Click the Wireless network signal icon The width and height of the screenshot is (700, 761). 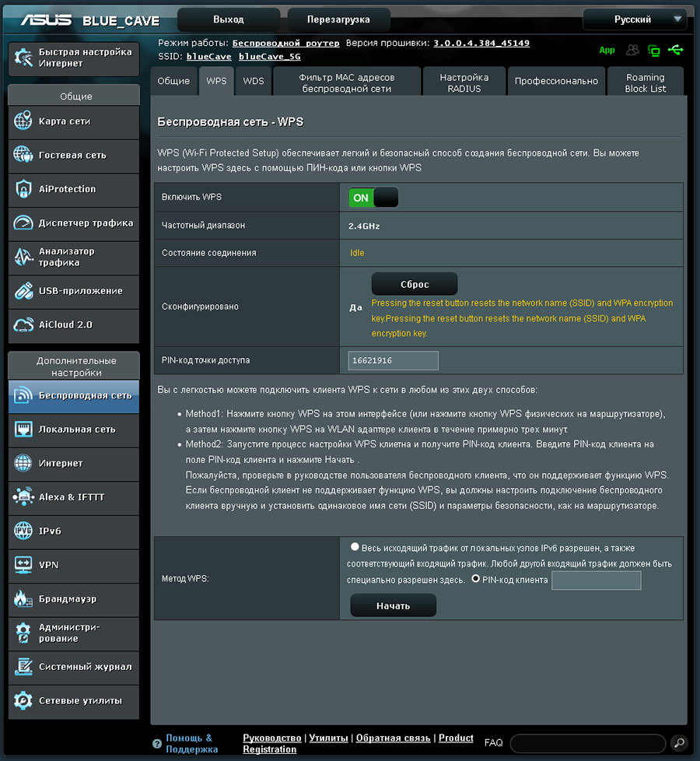point(23,395)
